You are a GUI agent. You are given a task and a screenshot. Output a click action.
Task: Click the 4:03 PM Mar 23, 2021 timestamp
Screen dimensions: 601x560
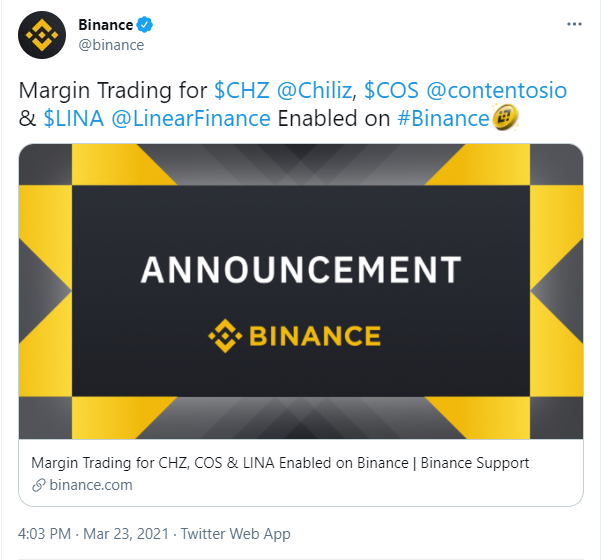(x=94, y=534)
